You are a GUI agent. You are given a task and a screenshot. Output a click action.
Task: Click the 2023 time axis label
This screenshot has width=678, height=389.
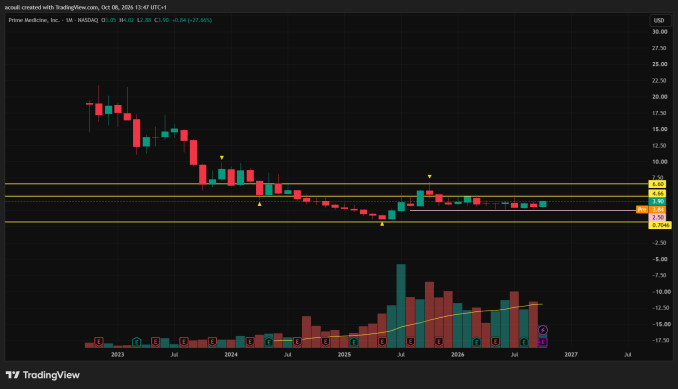point(118,354)
